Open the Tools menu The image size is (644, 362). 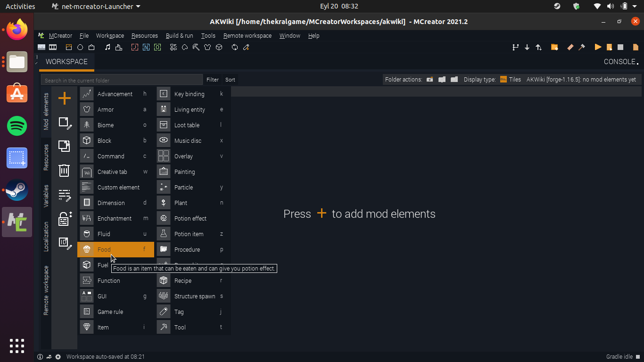tap(208, 35)
